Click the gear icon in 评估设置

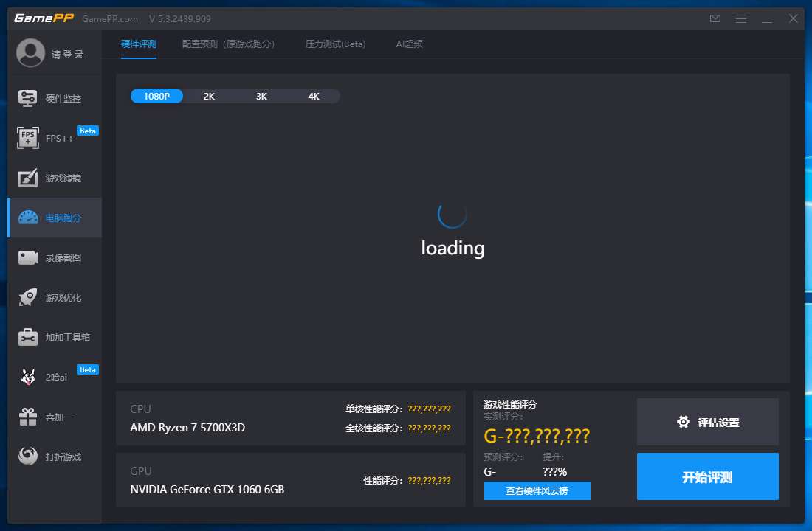684,422
